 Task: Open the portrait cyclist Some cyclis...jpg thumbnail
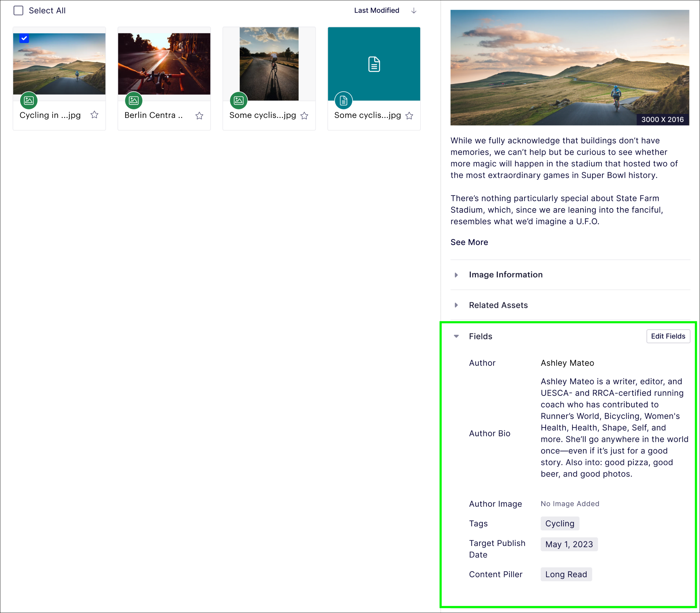pos(269,64)
